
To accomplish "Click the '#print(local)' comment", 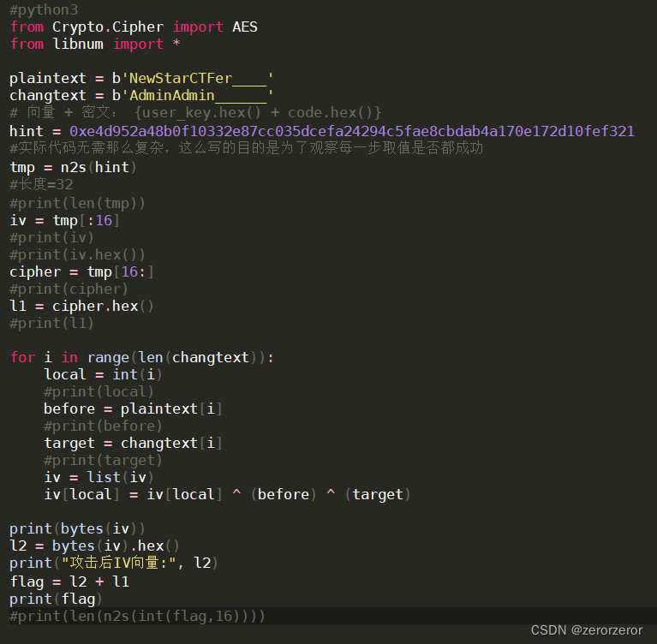I will 99,391.
